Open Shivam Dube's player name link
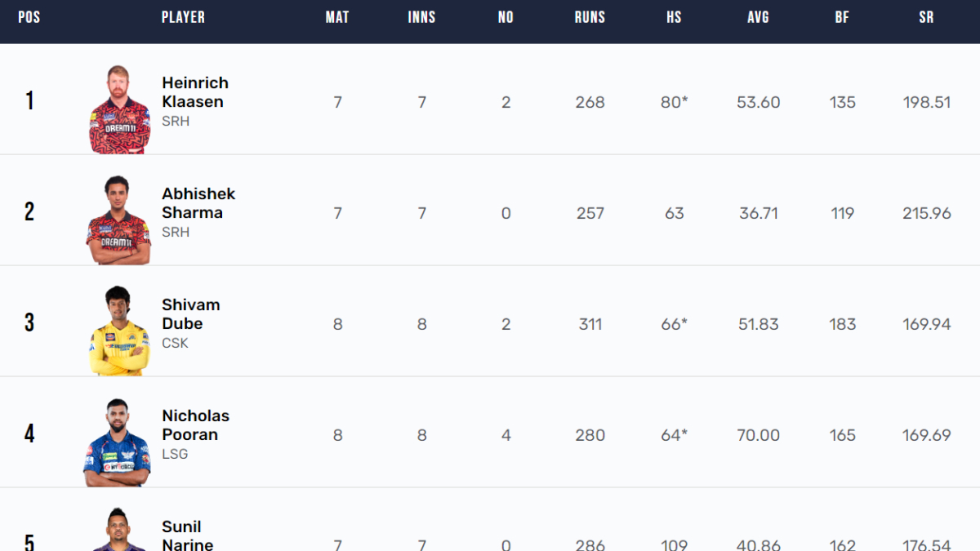This screenshot has height=551, width=980. coord(191,314)
